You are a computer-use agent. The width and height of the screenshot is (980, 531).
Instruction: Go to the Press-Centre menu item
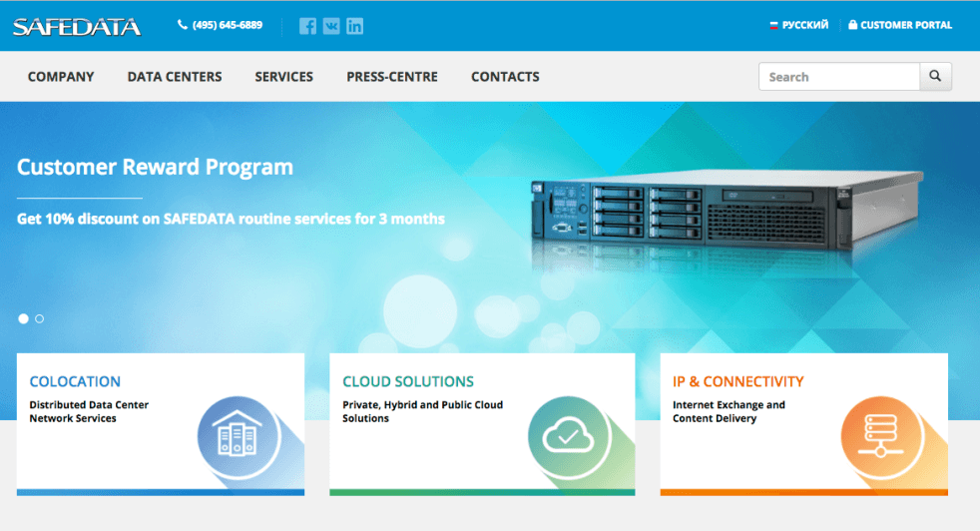[392, 77]
